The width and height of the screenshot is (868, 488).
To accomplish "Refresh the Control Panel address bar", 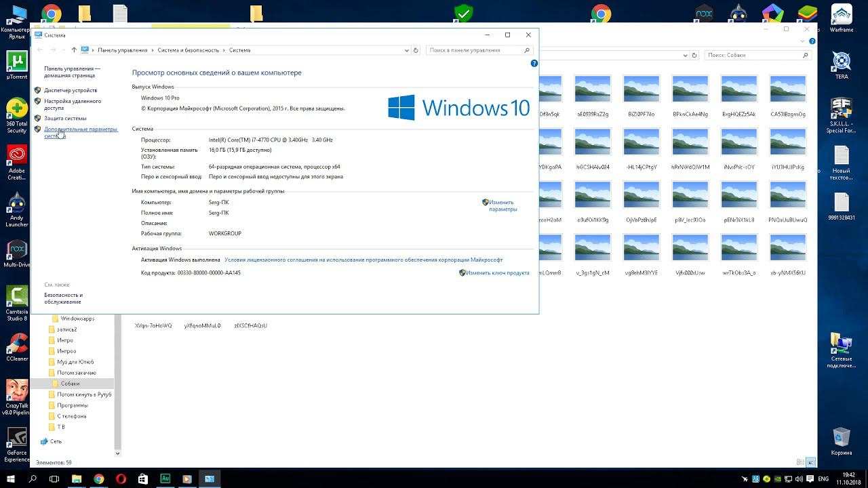I will coord(416,50).
